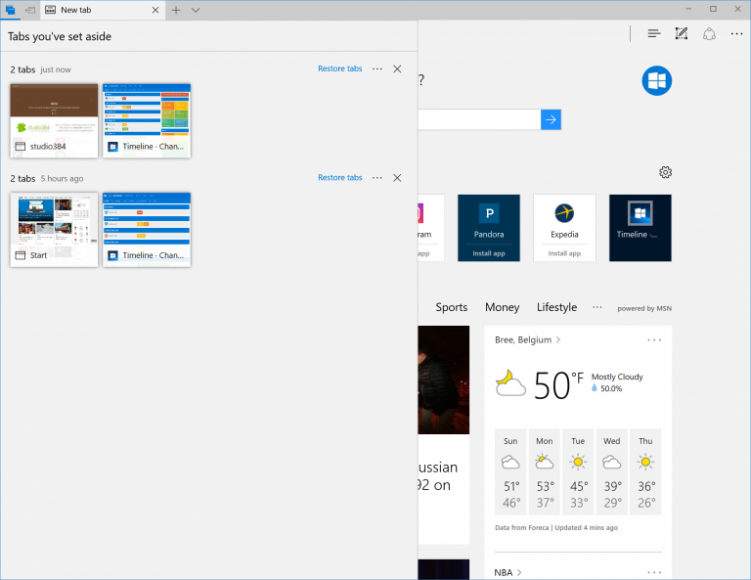The image size is (751, 580).
Task: Click the Share icon in the toolbar
Action: click(709, 34)
